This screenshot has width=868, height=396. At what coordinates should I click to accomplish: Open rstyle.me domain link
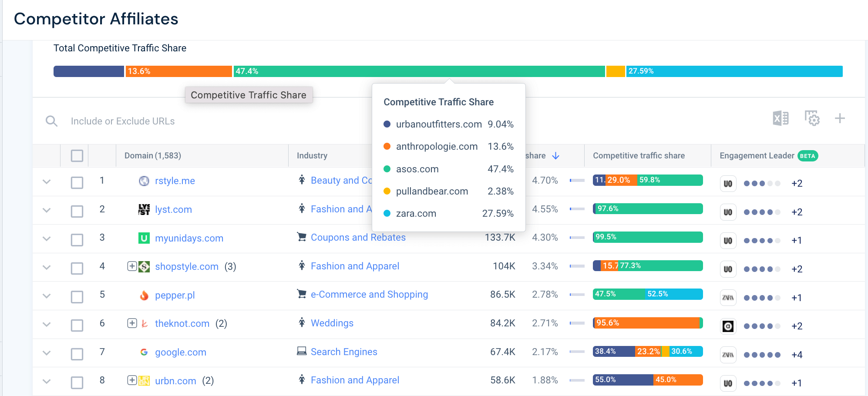(x=175, y=181)
